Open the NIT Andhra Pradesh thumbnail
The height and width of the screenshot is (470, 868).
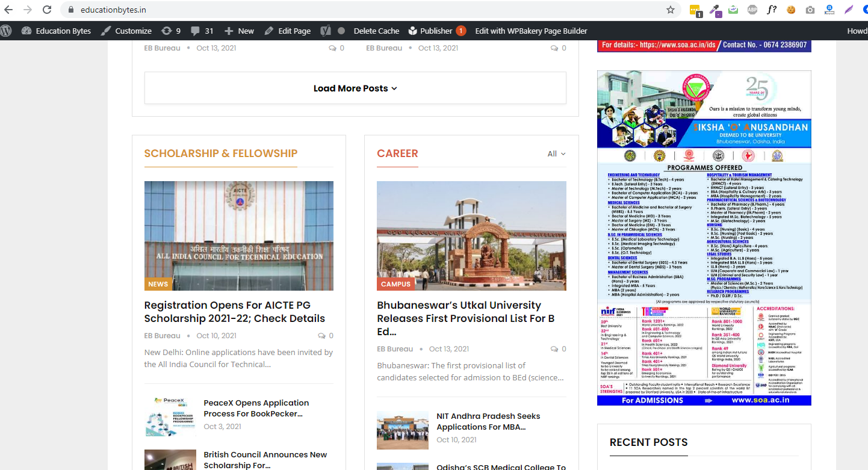[x=403, y=430]
